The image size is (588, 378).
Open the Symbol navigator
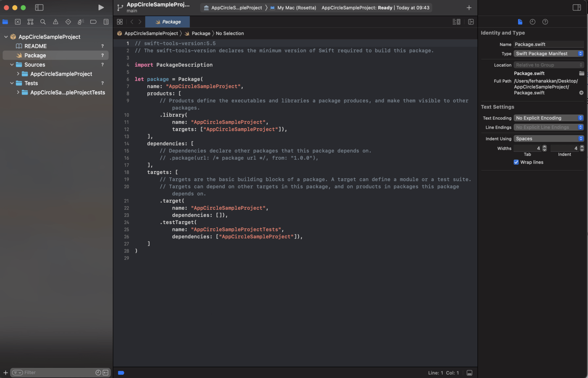30,22
